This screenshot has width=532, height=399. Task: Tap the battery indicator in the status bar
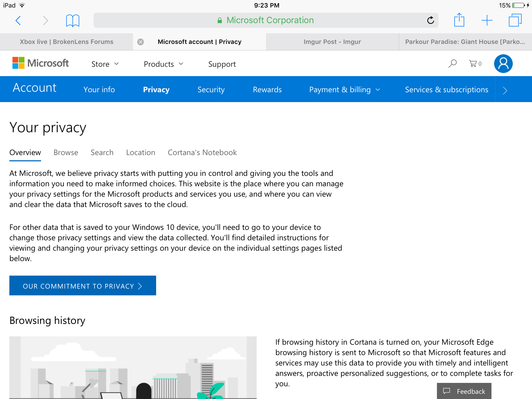click(x=518, y=5)
